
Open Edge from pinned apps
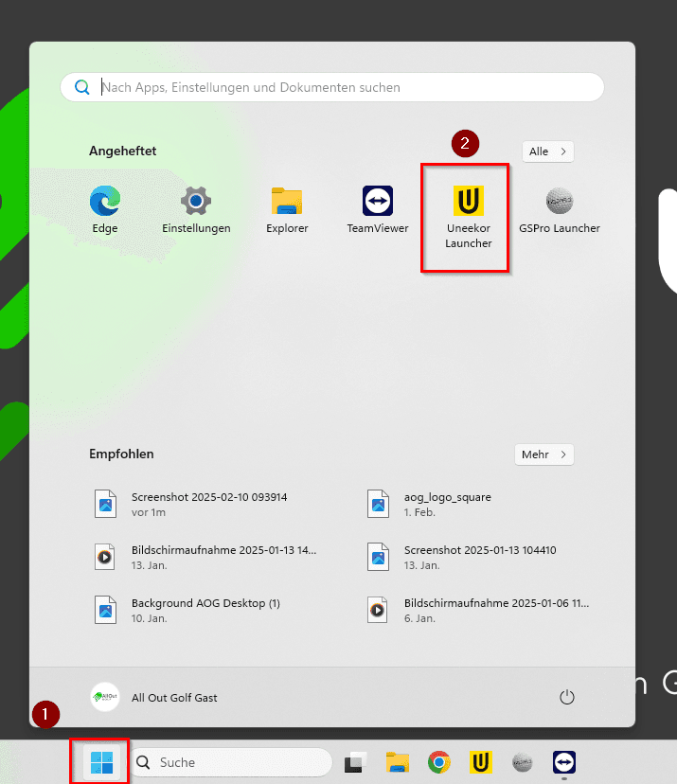click(x=105, y=210)
